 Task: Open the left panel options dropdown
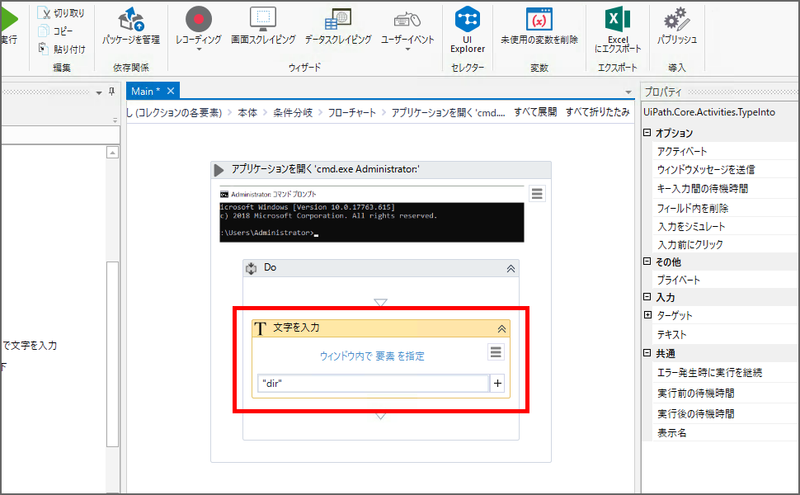(x=99, y=93)
